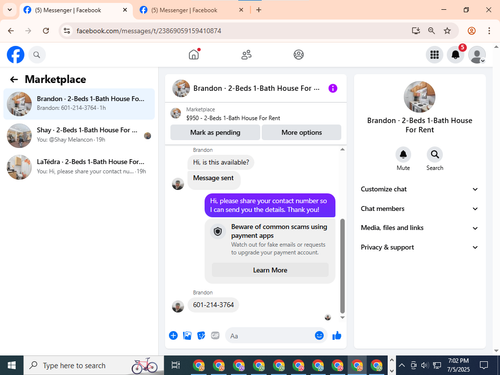Open more actions with the blue plus icon

pyautogui.click(x=173, y=335)
